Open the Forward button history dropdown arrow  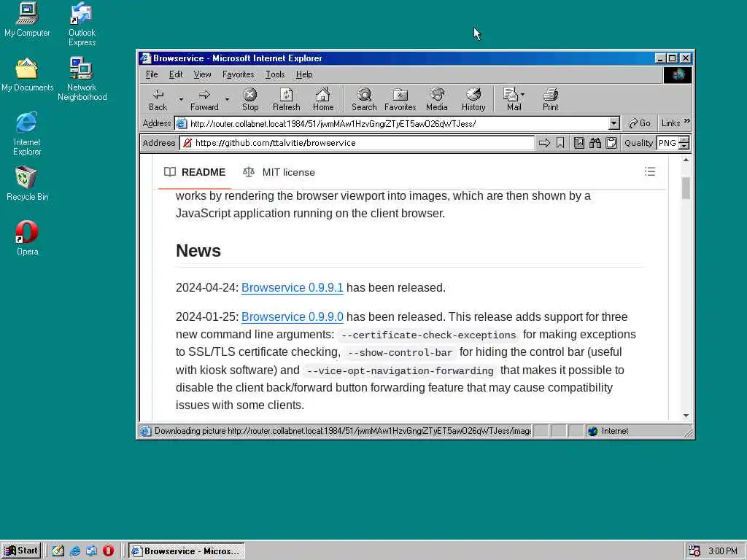(x=228, y=99)
